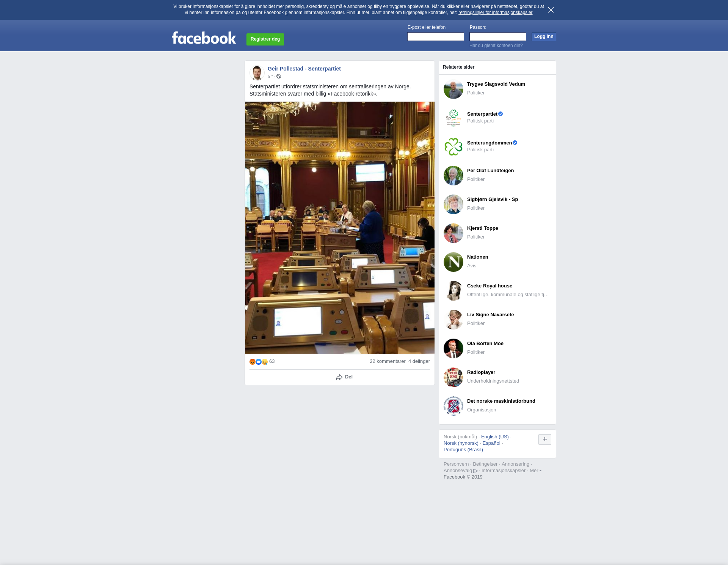Open the Radioplayer page logo
Image resolution: width=728 pixels, height=565 pixels.
click(x=453, y=377)
